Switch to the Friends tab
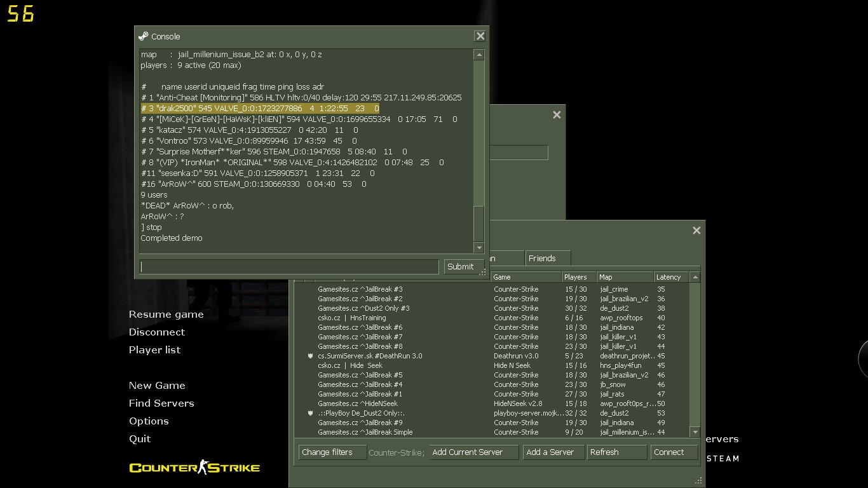 pyautogui.click(x=548, y=258)
